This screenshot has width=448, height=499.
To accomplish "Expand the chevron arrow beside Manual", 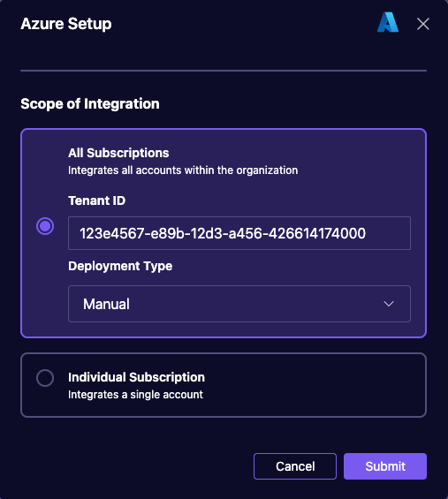I will coord(389,304).
